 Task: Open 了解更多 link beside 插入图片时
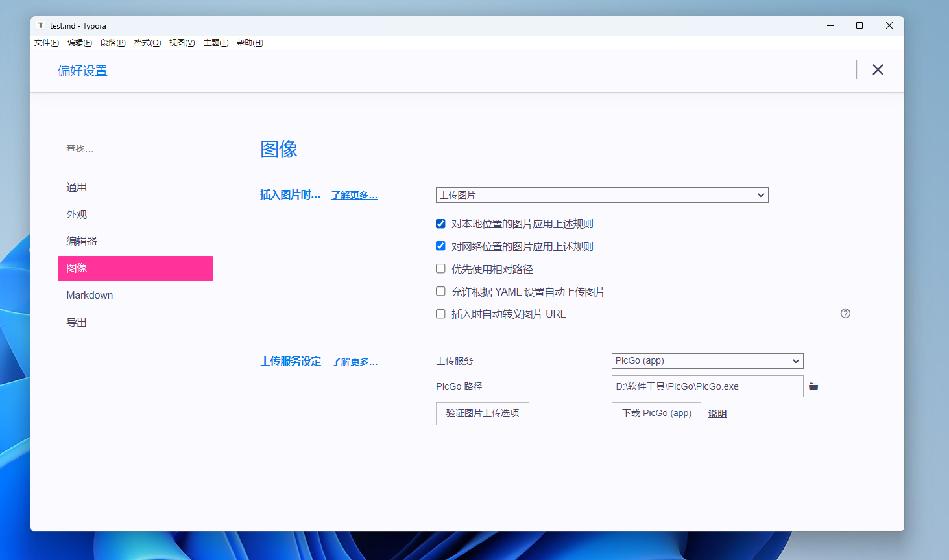click(354, 195)
